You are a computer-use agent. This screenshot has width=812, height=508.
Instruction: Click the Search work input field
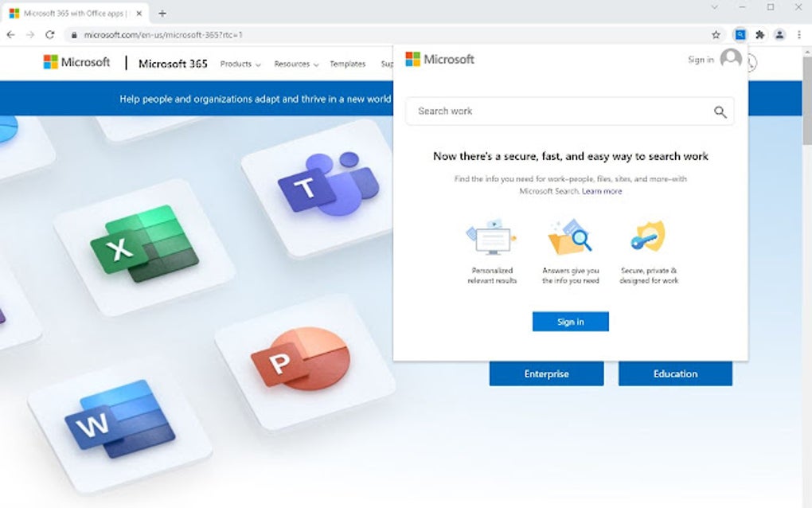(570, 111)
